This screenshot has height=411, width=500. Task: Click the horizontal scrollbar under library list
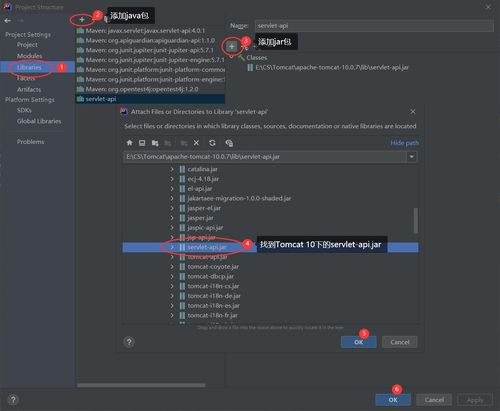(x=141, y=385)
